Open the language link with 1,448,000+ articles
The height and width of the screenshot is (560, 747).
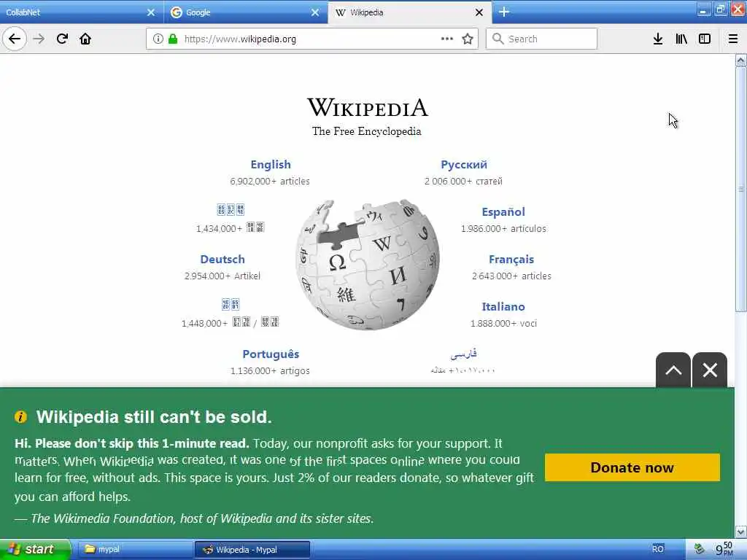coord(231,304)
